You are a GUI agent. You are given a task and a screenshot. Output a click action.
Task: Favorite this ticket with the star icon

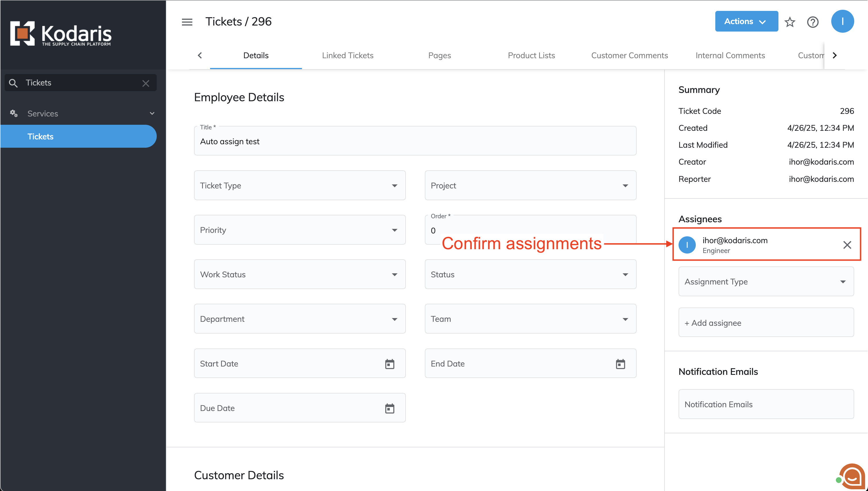click(x=789, y=22)
